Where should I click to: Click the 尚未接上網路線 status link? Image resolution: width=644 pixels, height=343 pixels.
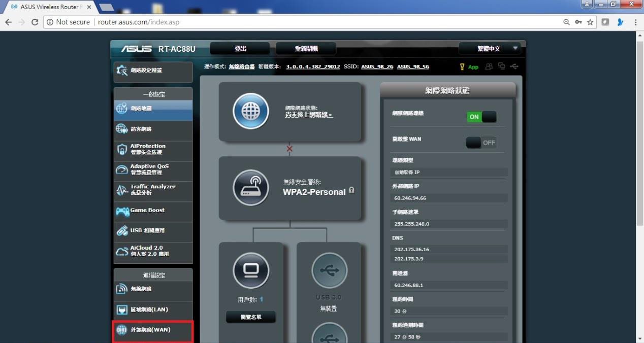click(309, 115)
